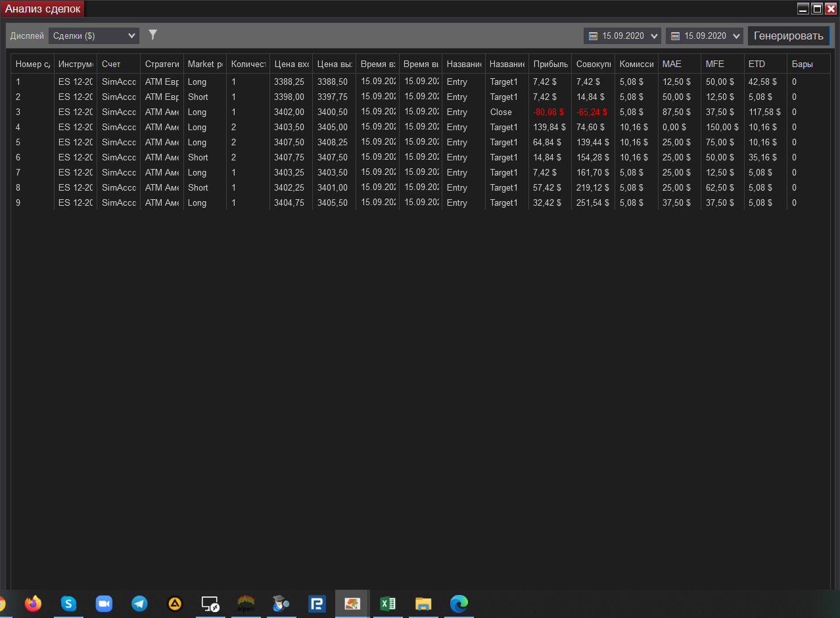Select entry price cell 3403,50

291,127
